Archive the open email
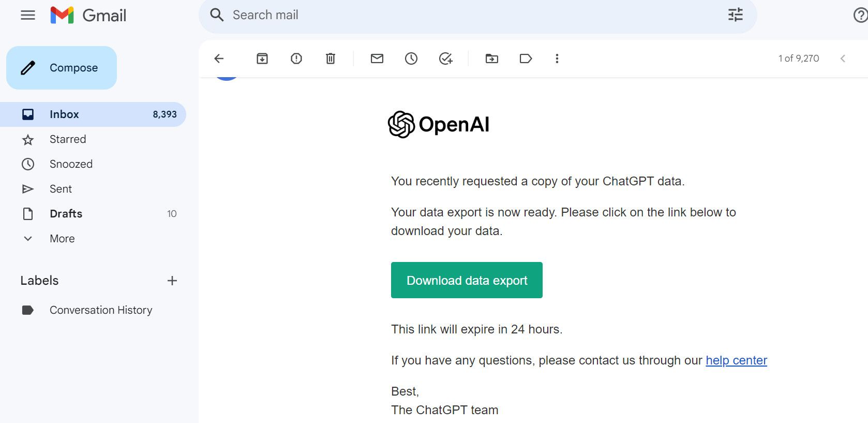 262,59
